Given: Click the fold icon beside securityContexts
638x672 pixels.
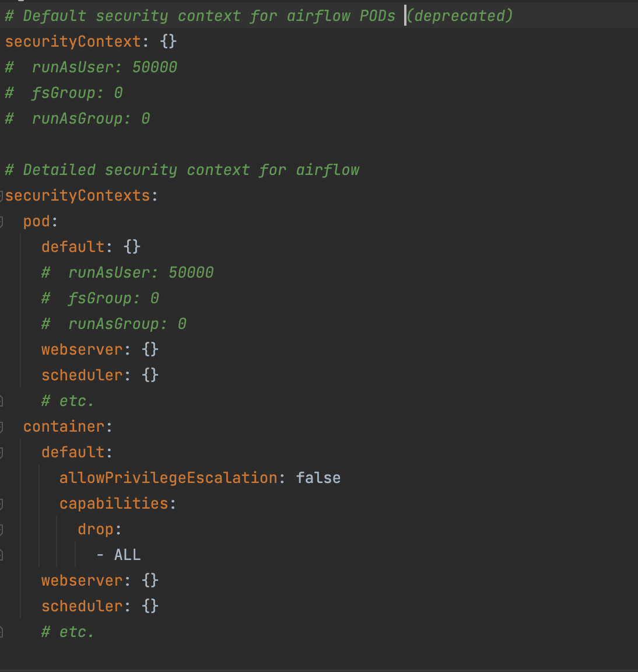Looking at the screenshot, I should [x=2, y=195].
